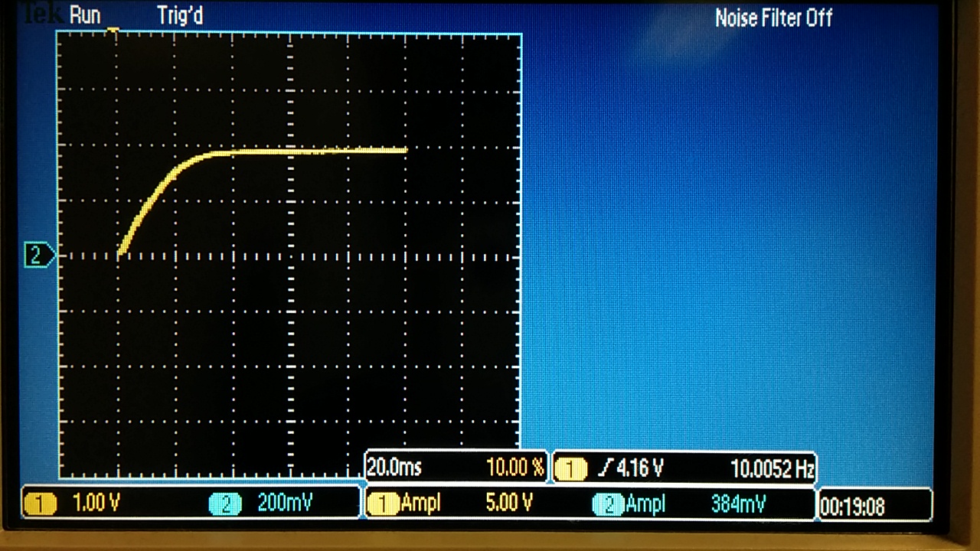980x551 pixels.
Task: Click the 200mV channel 2 scale value
Action: (285, 504)
